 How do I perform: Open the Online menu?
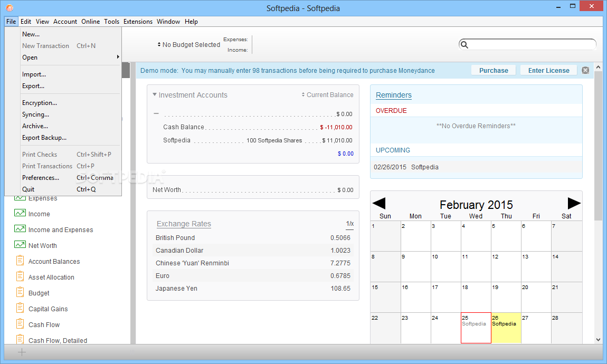click(x=91, y=22)
